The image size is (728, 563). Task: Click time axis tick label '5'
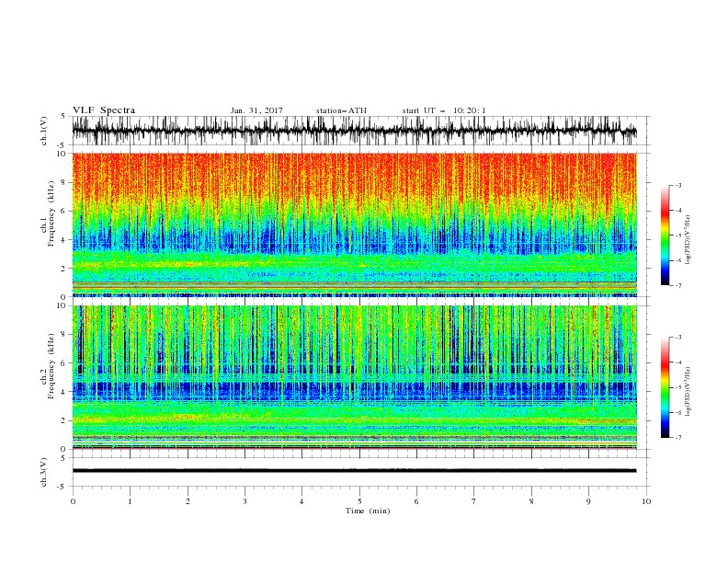[359, 501]
